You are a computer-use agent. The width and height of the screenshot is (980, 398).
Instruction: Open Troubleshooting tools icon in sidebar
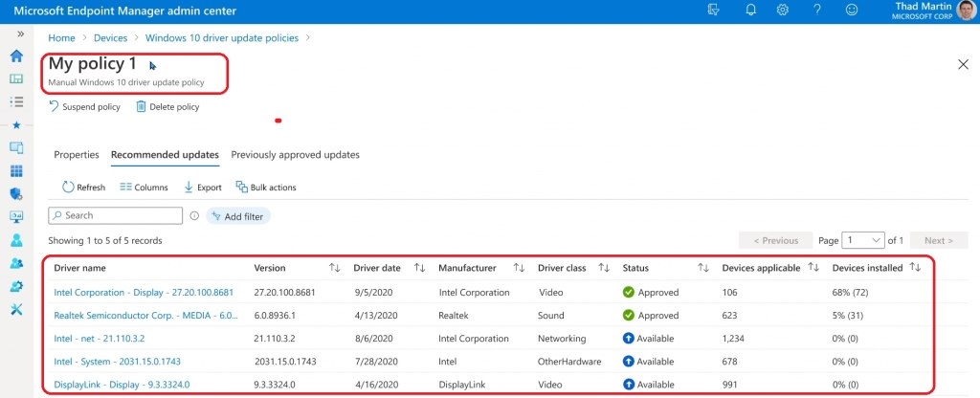[x=17, y=309]
